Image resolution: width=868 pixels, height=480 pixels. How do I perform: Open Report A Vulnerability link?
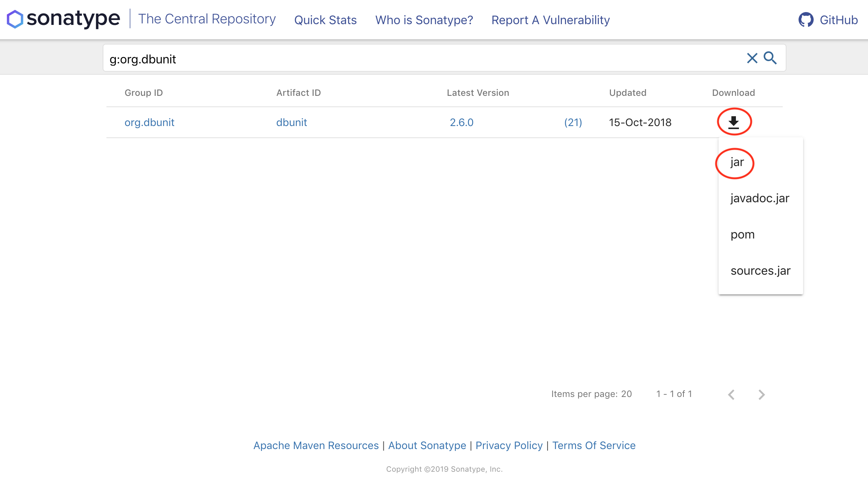click(550, 20)
